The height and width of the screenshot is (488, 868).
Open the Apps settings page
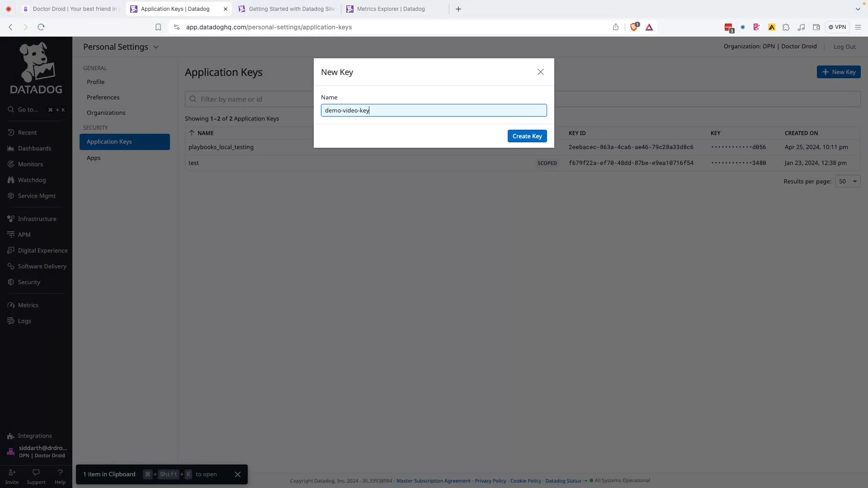click(94, 158)
